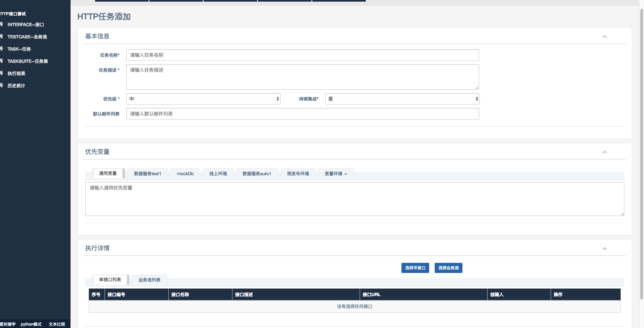Open the 变量环境 dropdown tab
This screenshot has height=328, width=644.
tap(336, 174)
